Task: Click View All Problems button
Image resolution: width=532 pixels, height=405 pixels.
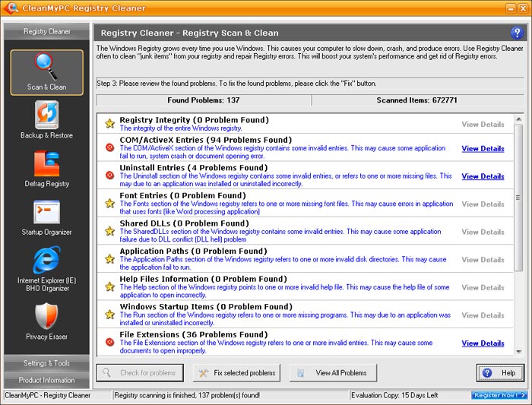Action: 333,373
